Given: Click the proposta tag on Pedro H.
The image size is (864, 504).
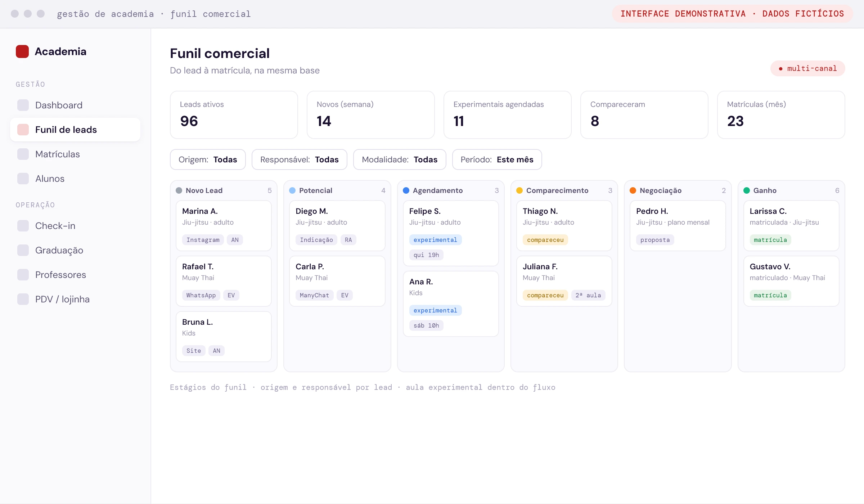Looking at the screenshot, I should 655,240.
